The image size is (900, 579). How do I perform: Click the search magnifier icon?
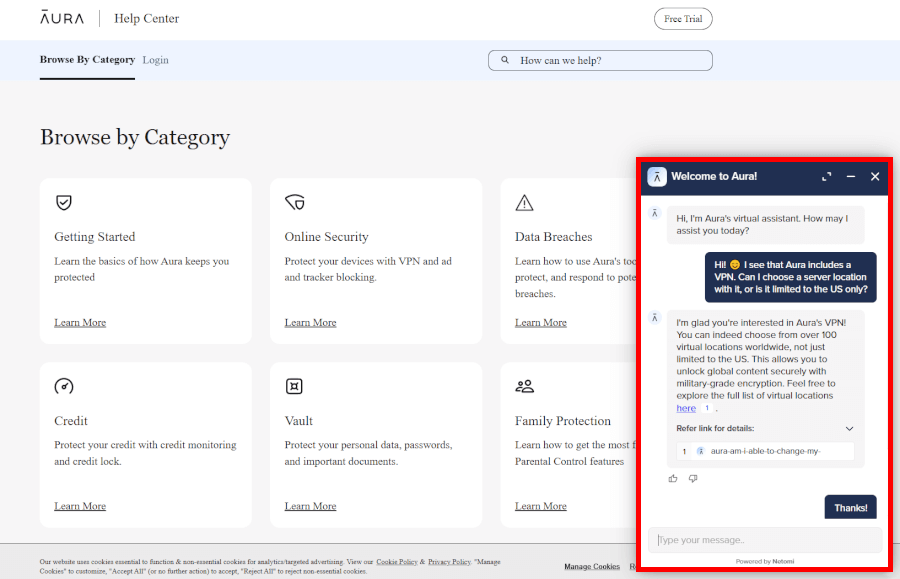click(505, 60)
